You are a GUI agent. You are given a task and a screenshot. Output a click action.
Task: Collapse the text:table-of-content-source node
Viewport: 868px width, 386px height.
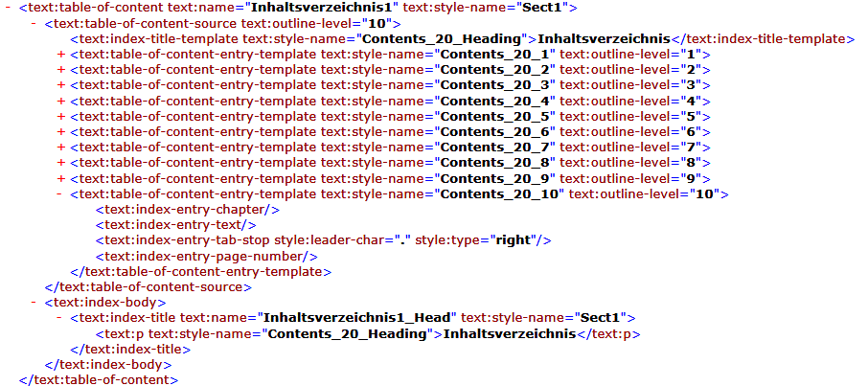[x=35, y=23]
